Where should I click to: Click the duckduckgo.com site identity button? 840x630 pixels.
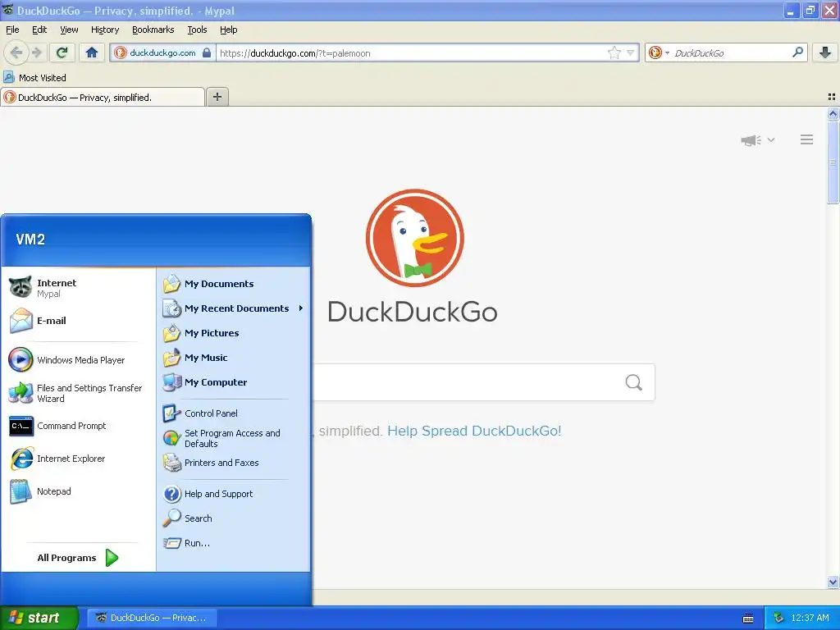[x=162, y=52]
